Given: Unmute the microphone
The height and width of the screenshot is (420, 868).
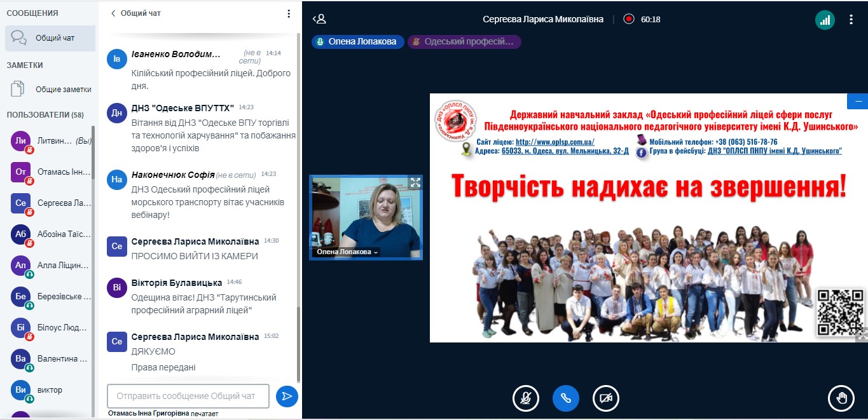Looking at the screenshot, I should pos(526,398).
